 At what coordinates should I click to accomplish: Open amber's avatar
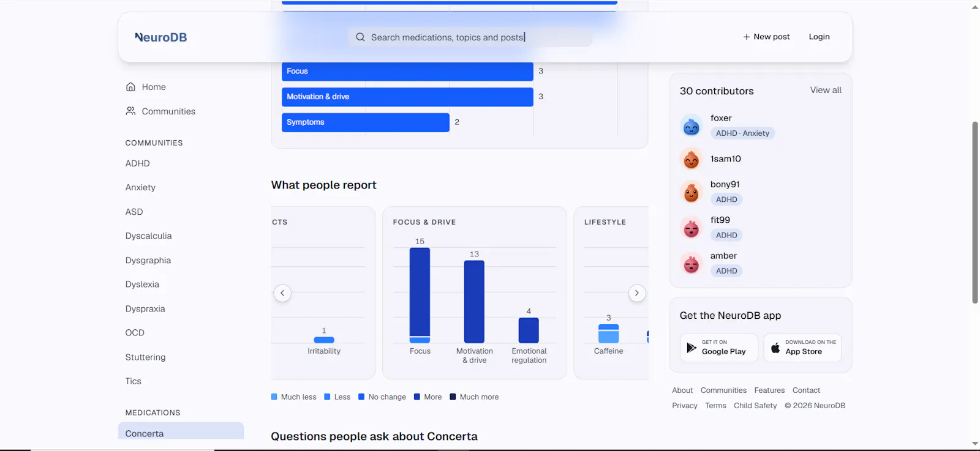[x=692, y=264]
